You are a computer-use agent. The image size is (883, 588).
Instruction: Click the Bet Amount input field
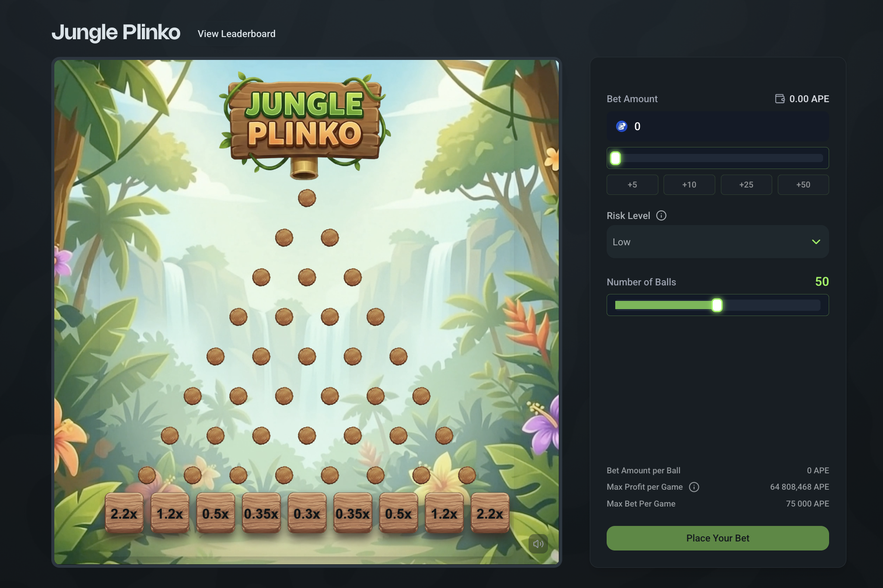click(717, 126)
